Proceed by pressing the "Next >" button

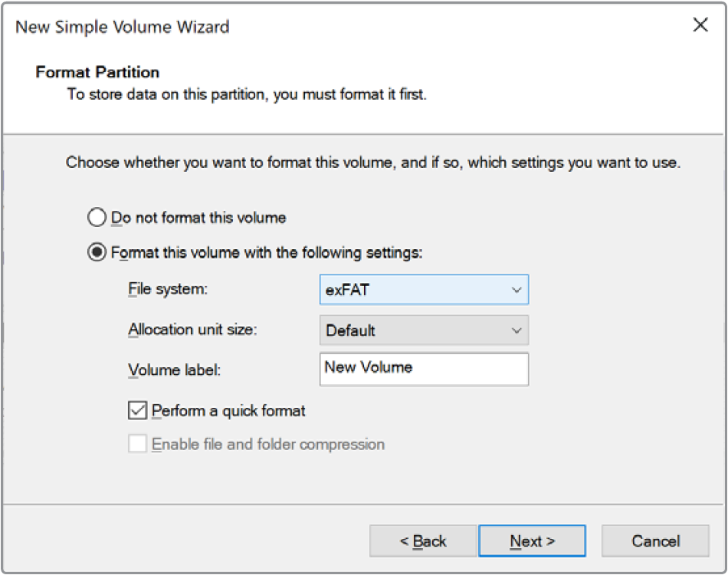click(532, 541)
